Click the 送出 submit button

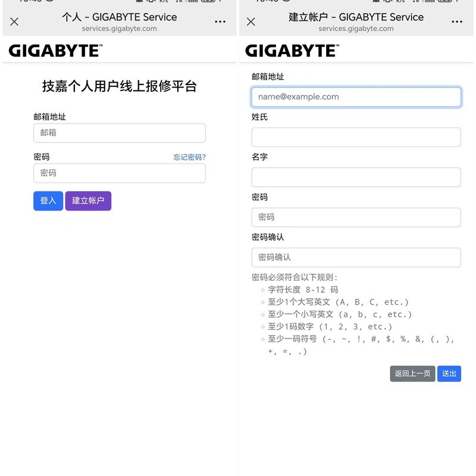tap(449, 374)
